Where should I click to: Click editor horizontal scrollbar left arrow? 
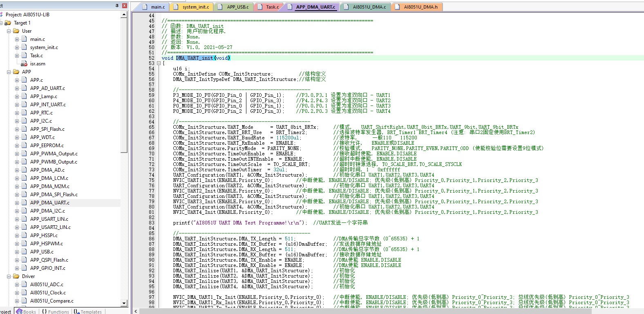coord(136,311)
